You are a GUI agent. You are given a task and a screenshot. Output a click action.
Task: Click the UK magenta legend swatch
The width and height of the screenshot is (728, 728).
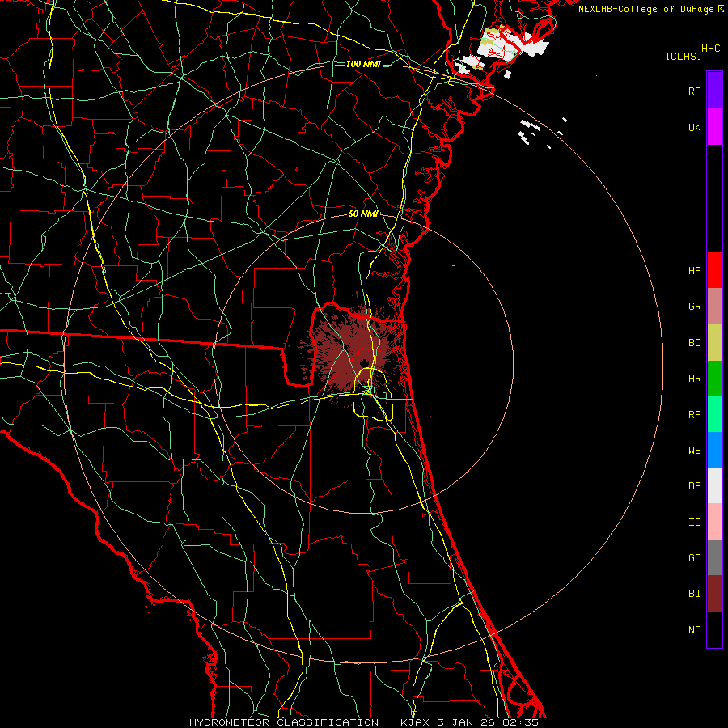(x=714, y=127)
